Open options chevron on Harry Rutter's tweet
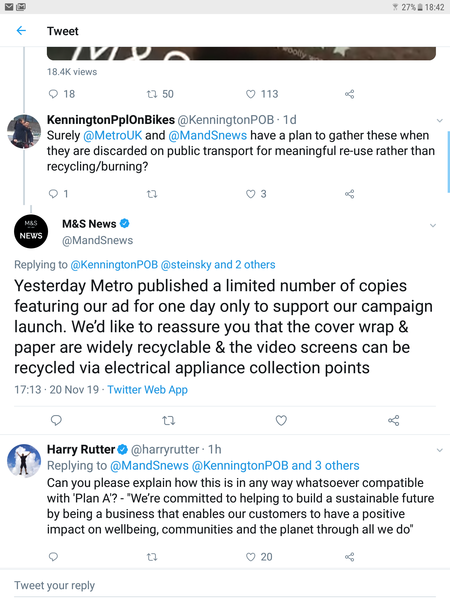 440,450
